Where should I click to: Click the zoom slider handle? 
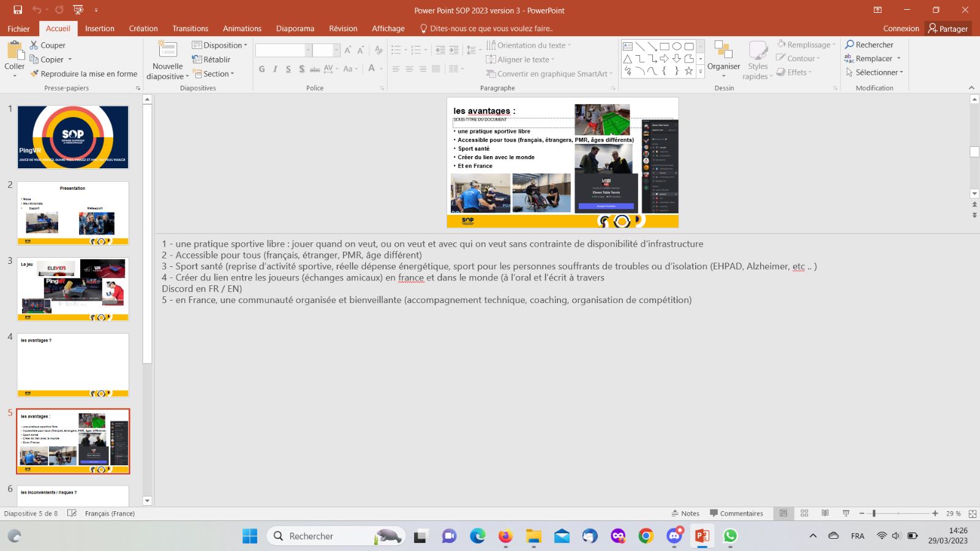pyautogui.click(x=874, y=514)
